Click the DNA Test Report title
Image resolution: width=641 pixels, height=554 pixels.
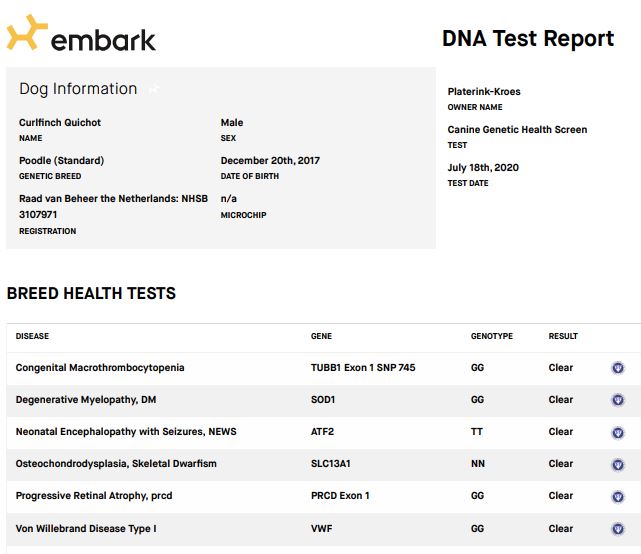[528, 38]
